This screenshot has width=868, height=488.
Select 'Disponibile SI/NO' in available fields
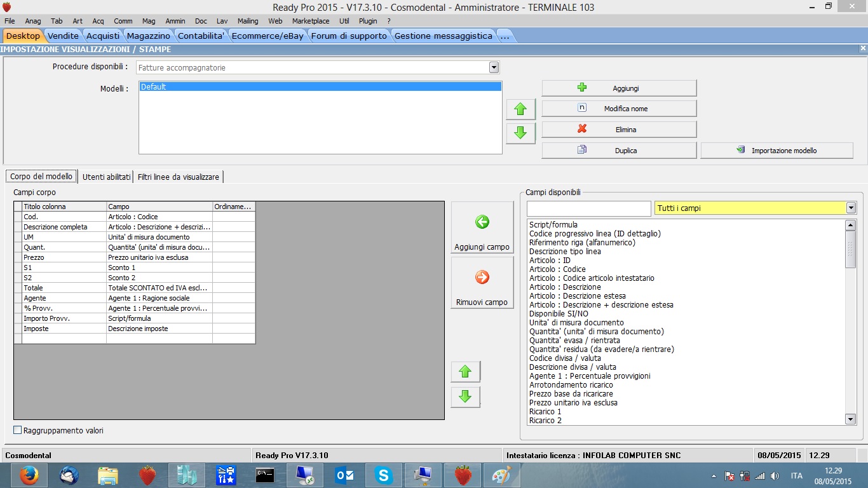[x=559, y=313]
